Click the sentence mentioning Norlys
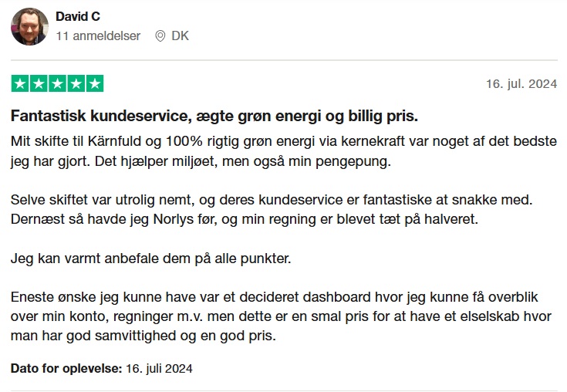 coord(245,219)
